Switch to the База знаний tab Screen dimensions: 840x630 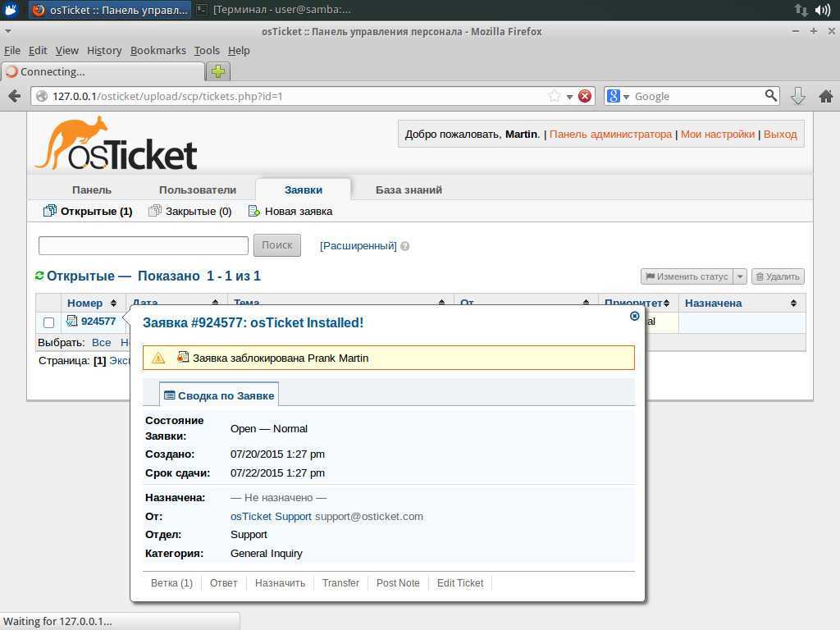pyautogui.click(x=409, y=189)
